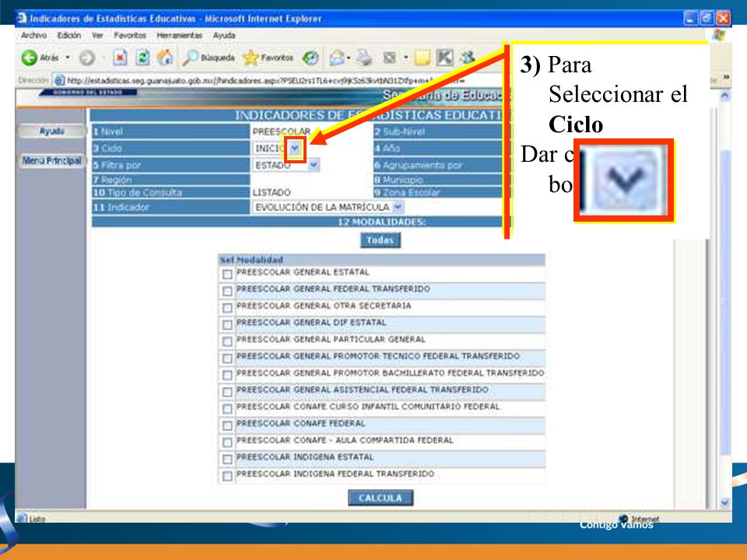
Task: Open the Mail envelope icon
Action: click(x=336, y=58)
